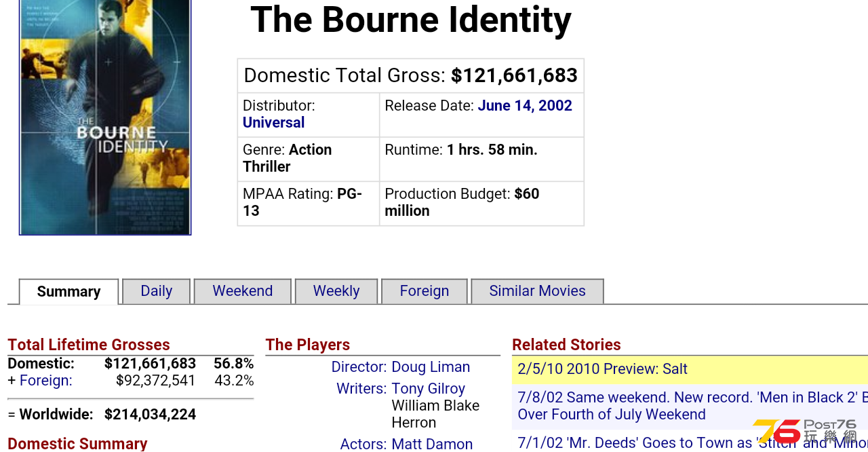868x452 pixels.
Task: Open William Blake Herron's page
Action: pos(435,414)
